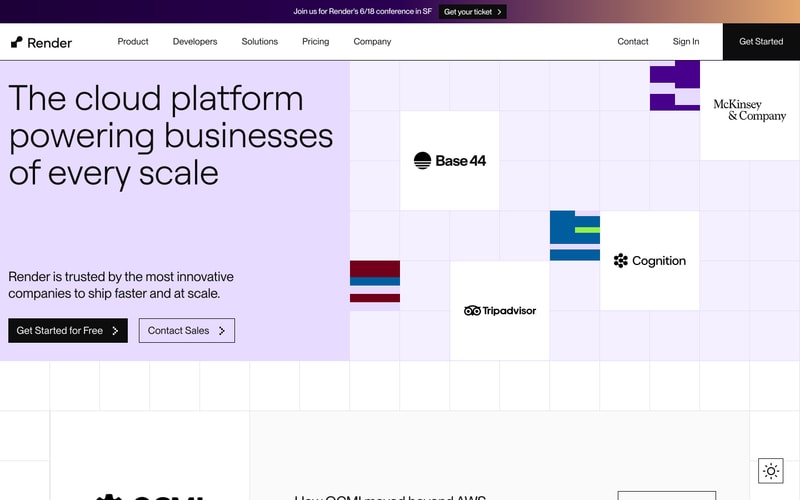Expand the Product menu
Screen dimensions: 800x500
pos(133,41)
